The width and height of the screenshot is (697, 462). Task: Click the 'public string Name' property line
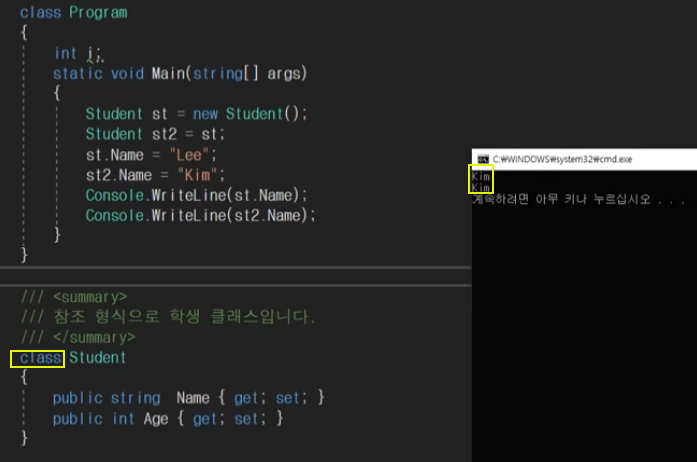188,398
